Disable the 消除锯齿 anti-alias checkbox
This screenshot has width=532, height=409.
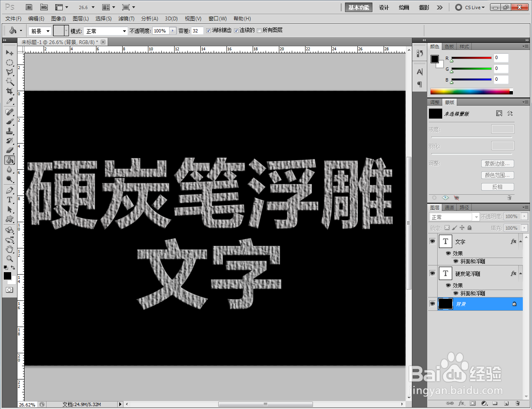pos(209,30)
